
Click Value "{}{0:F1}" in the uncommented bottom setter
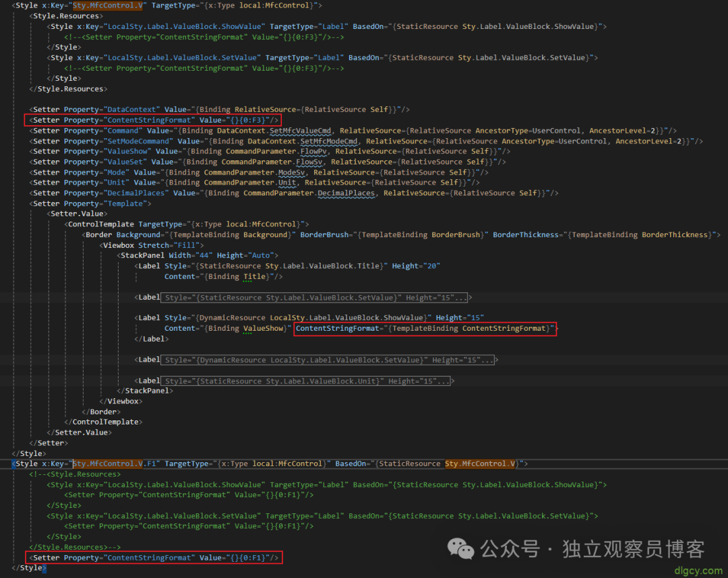pyautogui.click(x=247, y=558)
